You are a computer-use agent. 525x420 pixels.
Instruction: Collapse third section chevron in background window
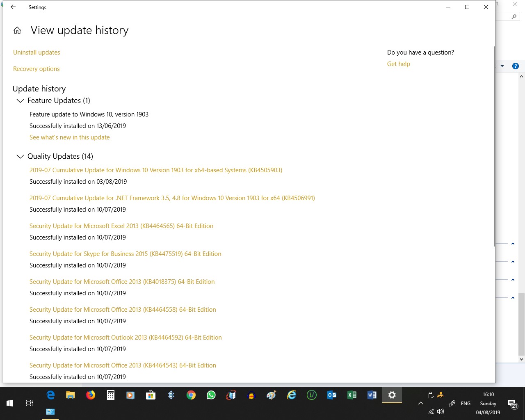pos(513,280)
